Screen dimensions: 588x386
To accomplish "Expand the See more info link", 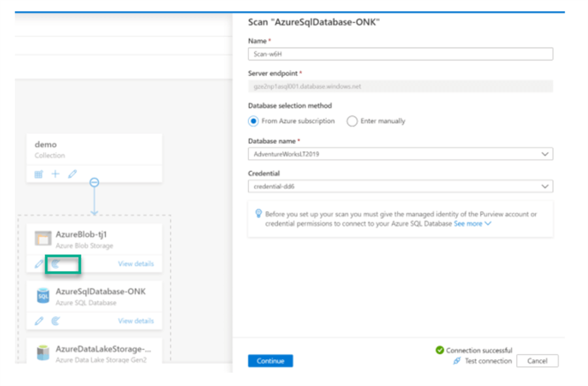I will tap(472, 223).
